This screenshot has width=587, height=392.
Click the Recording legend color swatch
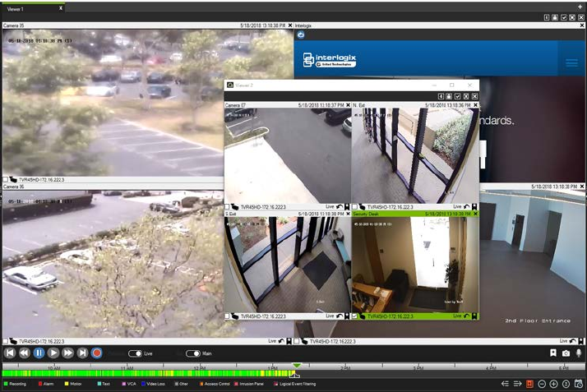pos(6,384)
